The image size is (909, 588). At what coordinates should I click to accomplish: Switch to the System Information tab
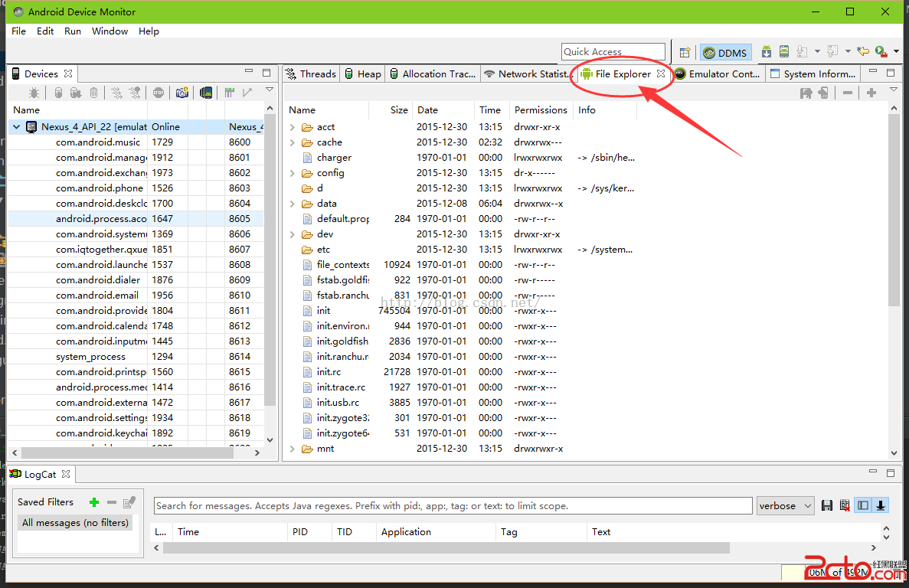tap(813, 74)
